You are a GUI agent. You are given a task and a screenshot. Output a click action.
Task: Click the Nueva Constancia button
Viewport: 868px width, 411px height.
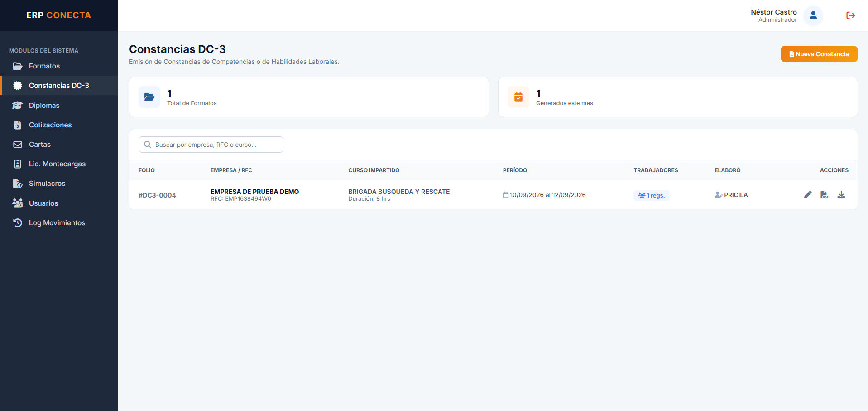tap(819, 54)
